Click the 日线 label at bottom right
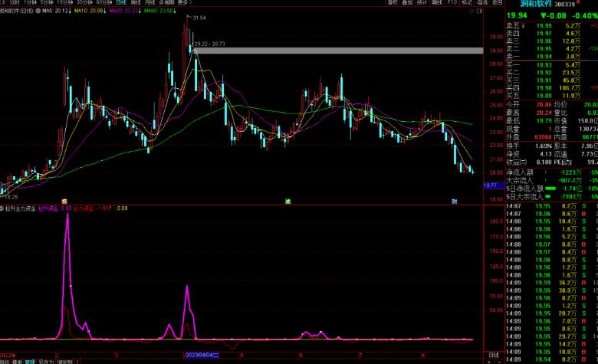598x364 pixels. click(494, 356)
